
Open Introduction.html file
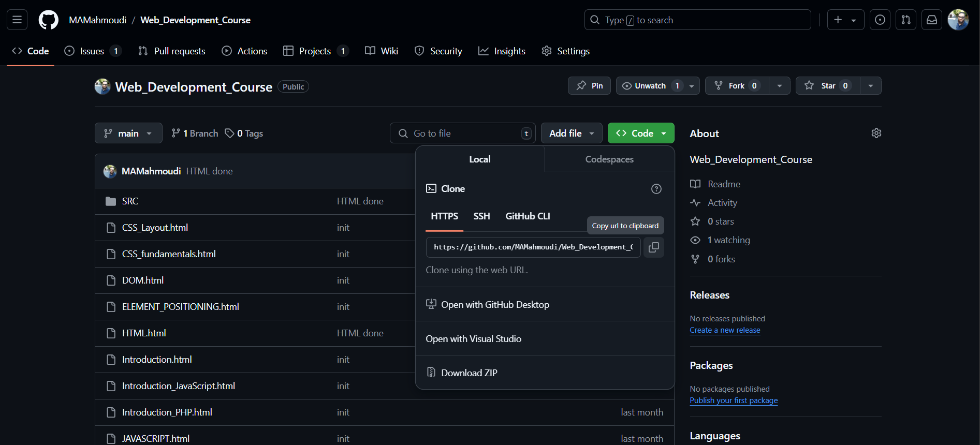(x=157, y=360)
